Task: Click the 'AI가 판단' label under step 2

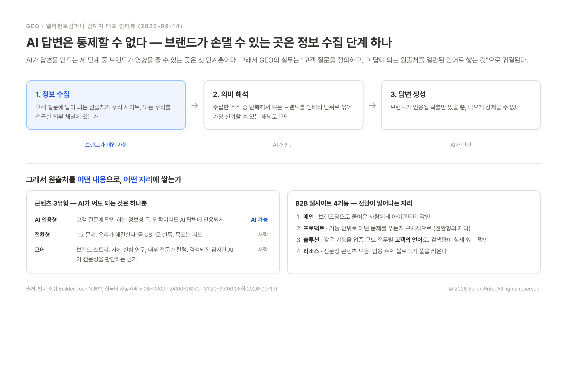Action: click(283, 145)
